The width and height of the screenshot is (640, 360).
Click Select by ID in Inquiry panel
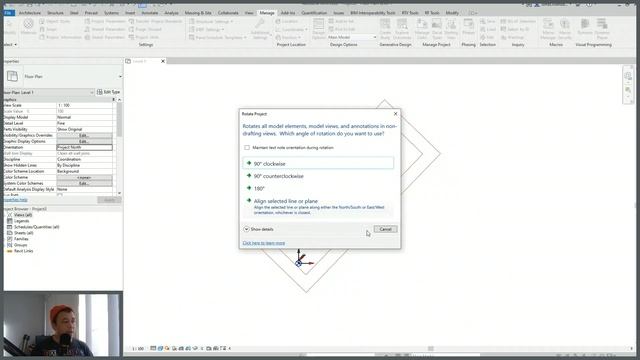(x=515, y=29)
